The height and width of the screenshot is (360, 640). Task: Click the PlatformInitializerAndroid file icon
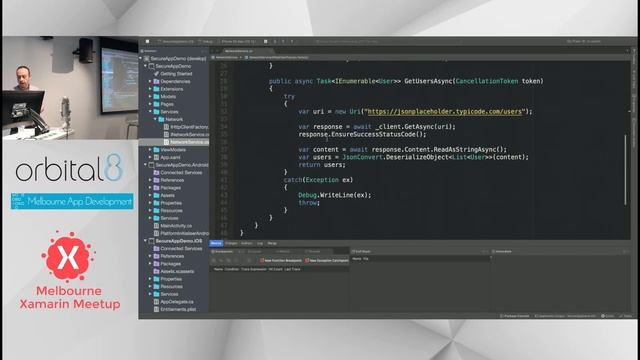coord(156,233)
